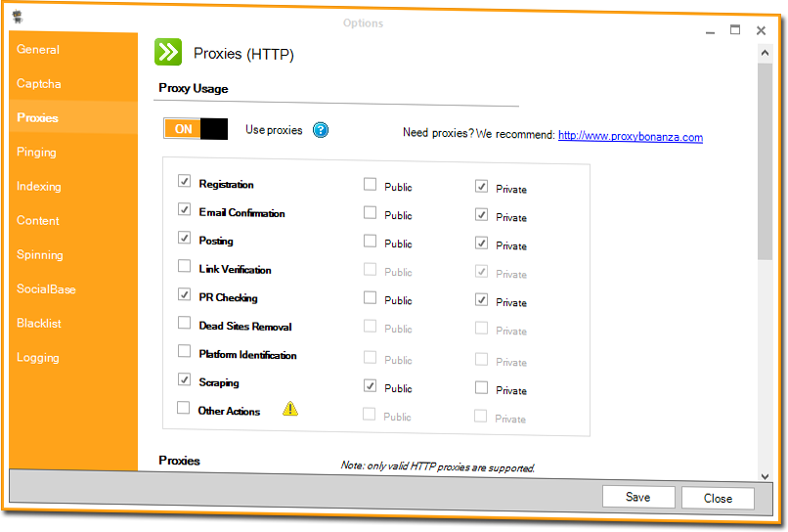The width and height of the screenshot is (788, 532).
Task: Uncheck the Registration checkbox
Action: click(x=184, y=181)
